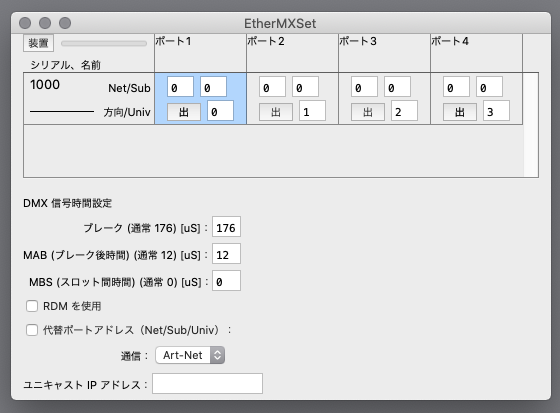Toggle Port 1 direction 出 button
This screenshot has height=413, width=560.
[x=184, y=112]
